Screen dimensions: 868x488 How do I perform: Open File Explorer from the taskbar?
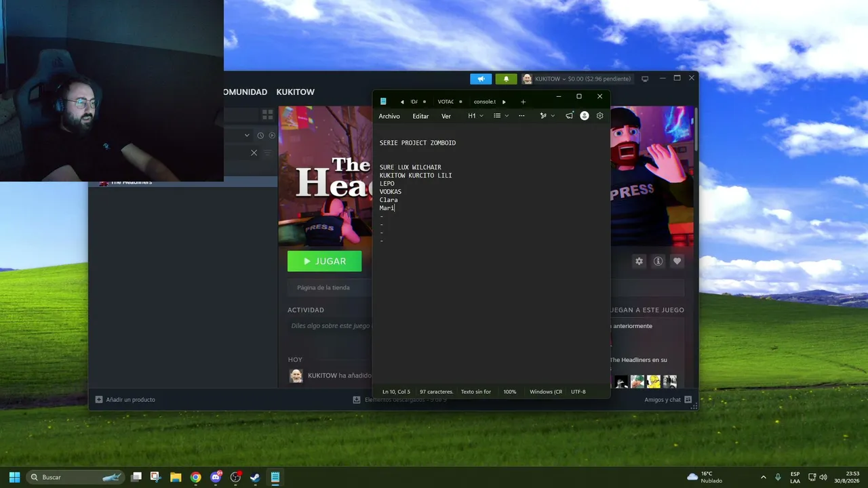coord(176,477)
